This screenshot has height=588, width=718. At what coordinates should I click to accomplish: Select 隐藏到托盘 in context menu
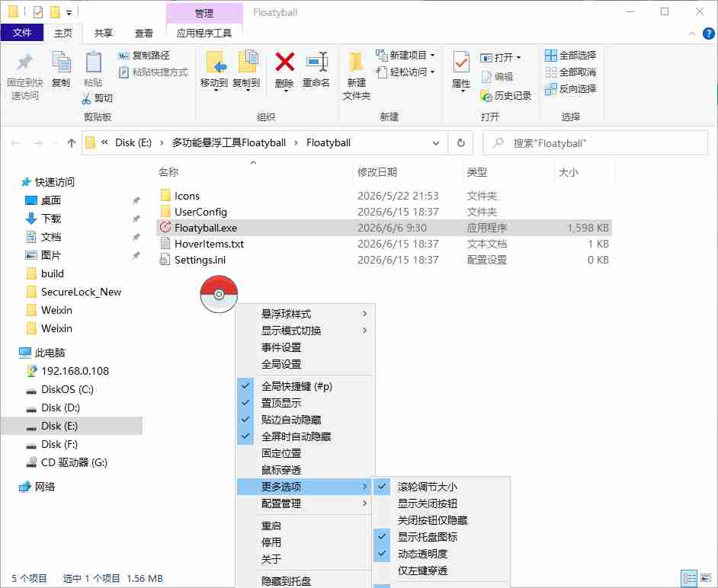305,581
